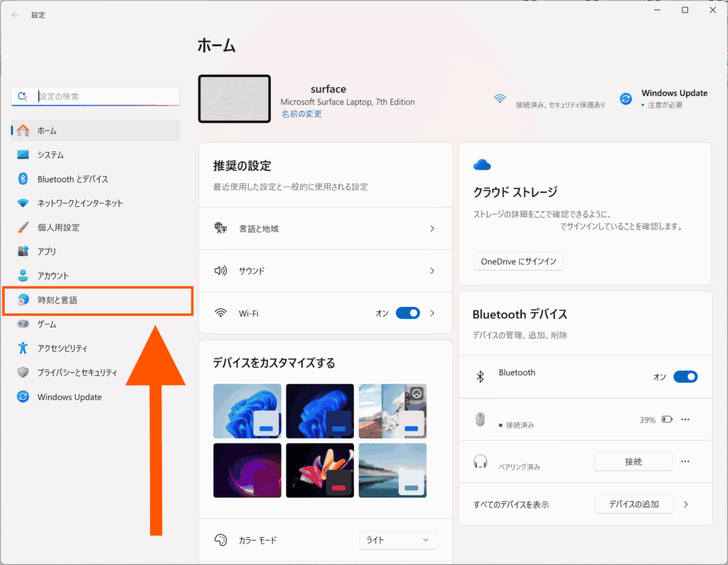This screenshot has width=728, height=565.
Task: Click the アクセシビリティ figure icon
Action: pos(23,348)
